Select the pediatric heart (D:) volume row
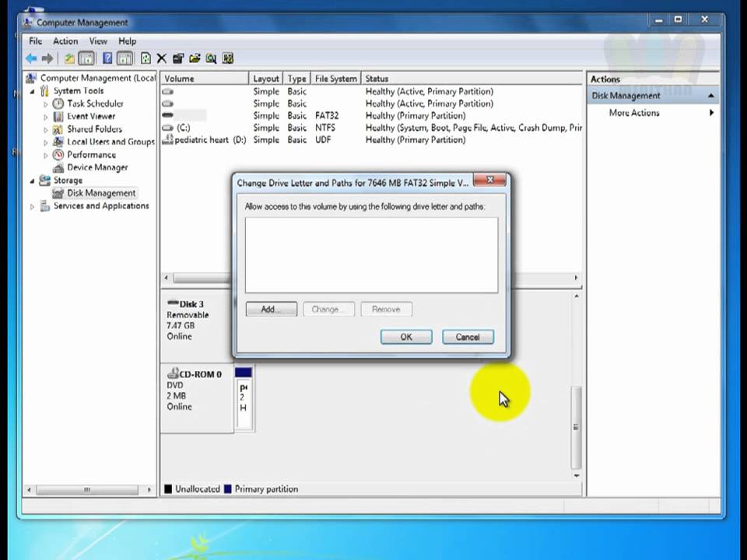 372,140
